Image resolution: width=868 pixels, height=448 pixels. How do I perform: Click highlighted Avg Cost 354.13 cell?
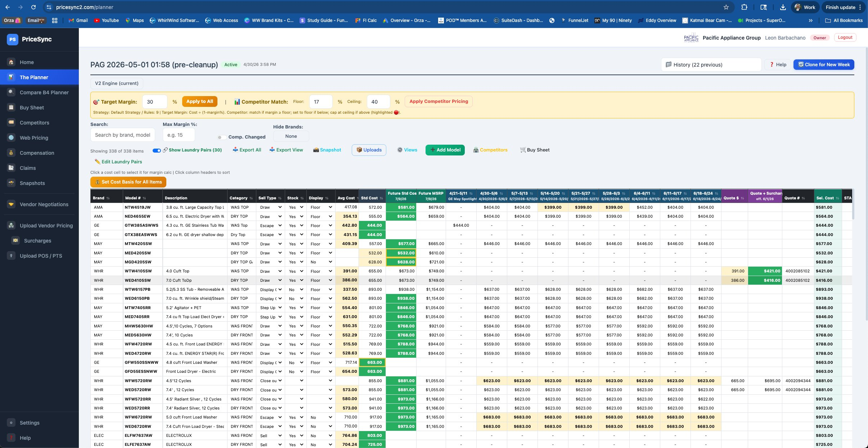[x=347, y=216]
